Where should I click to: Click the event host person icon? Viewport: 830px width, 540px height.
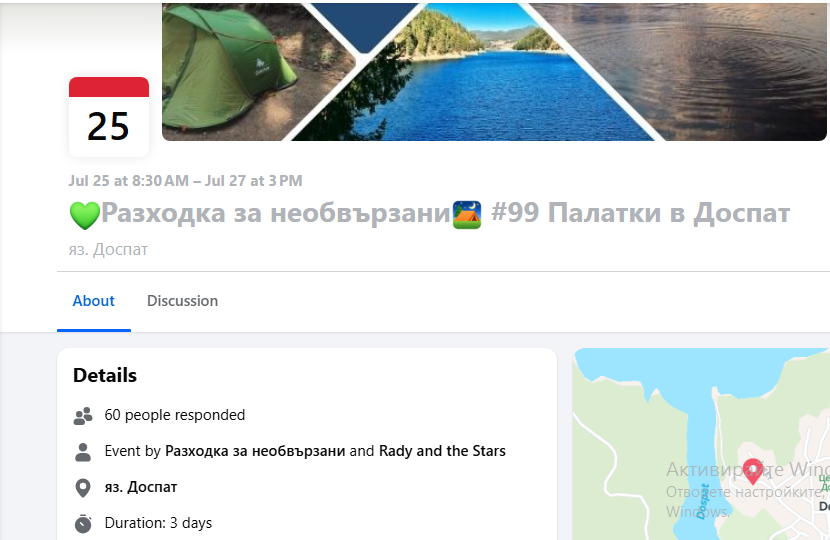[x=83, y=452]
